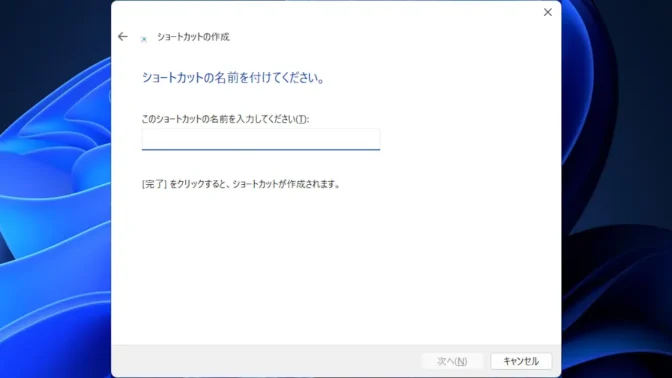Click the heading ショートカットの名前を付けてください。
This screenshot has height=378, width=672.
point(234,78)
